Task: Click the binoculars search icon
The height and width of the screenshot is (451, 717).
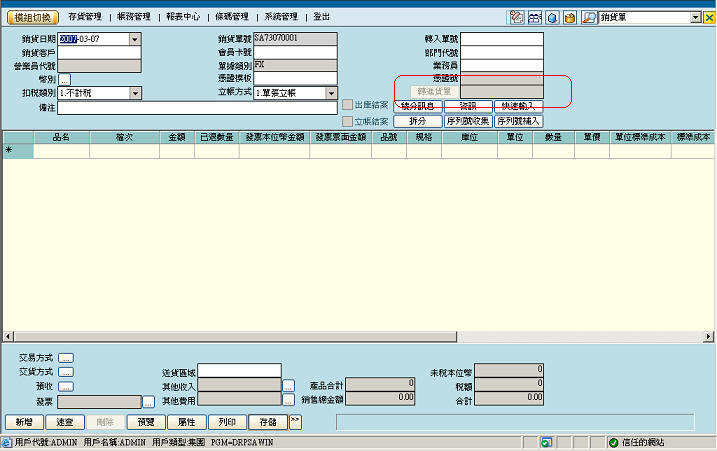Action: [x=534, y=18]
